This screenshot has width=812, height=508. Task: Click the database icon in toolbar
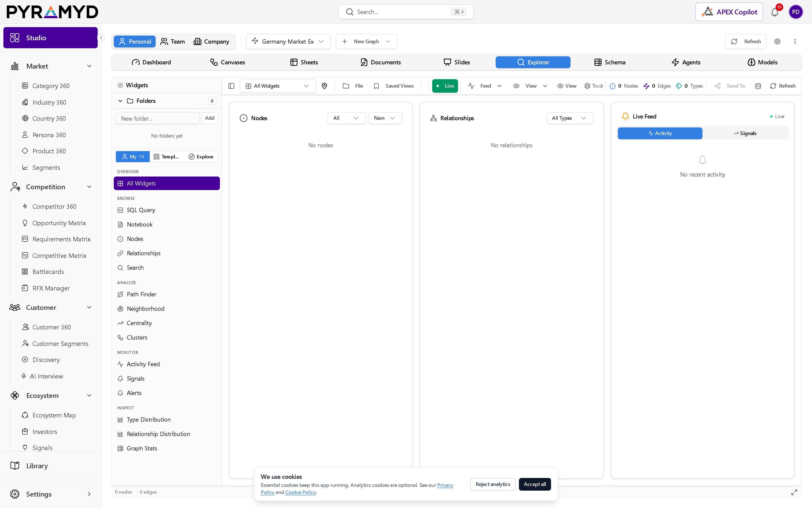click(758, 86)
